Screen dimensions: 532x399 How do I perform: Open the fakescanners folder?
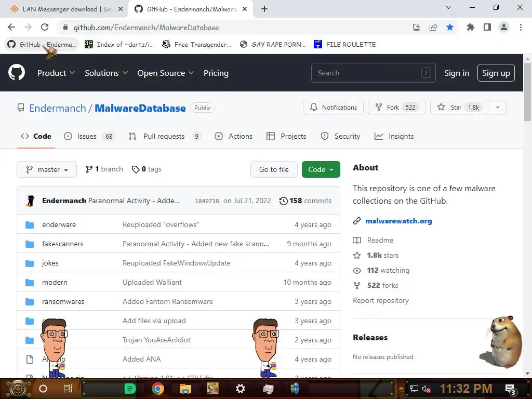[x=62, y=244]
